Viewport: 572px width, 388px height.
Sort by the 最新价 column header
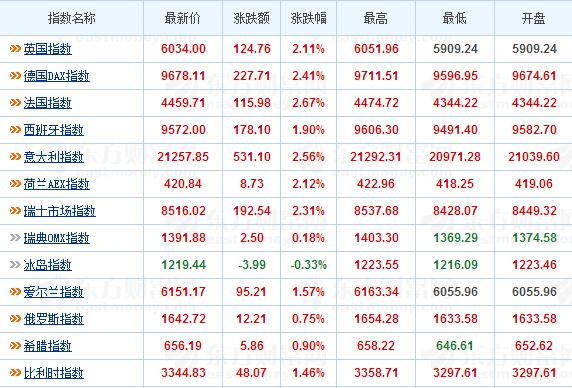(182, 18)
